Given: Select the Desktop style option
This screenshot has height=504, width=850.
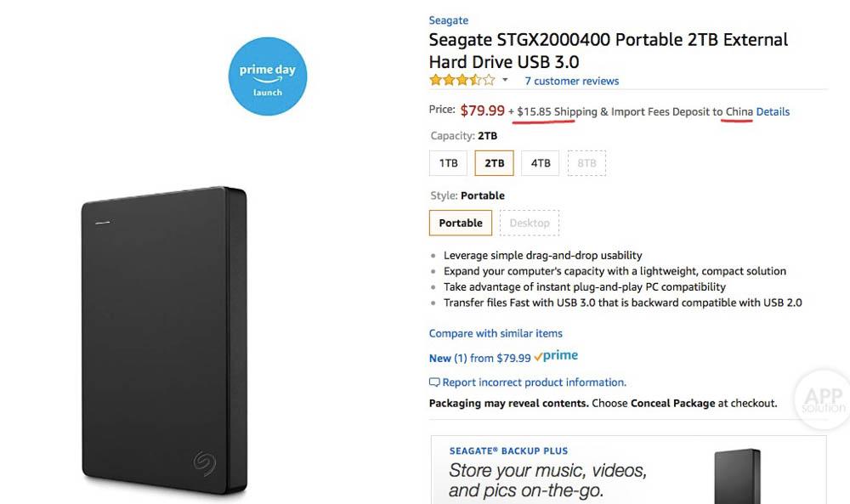Looking at the screenshot, I should [530, 224].
